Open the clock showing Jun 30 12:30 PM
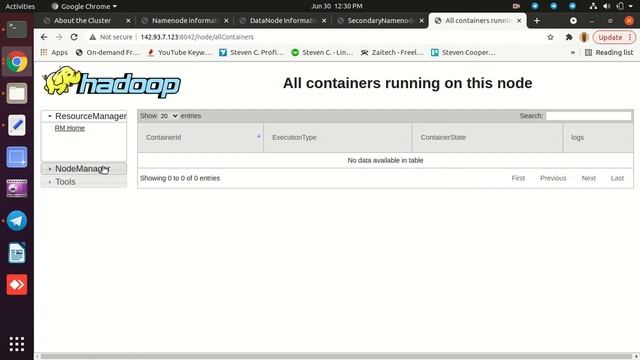 click(x=337, y=6)
